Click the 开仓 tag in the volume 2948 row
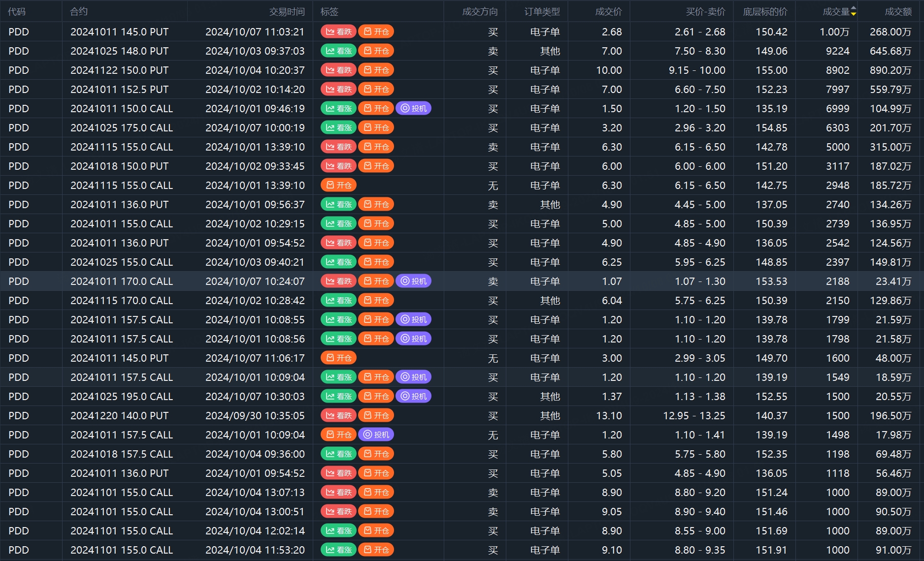Viewport: 924px width, 561px height. (338, 185)
